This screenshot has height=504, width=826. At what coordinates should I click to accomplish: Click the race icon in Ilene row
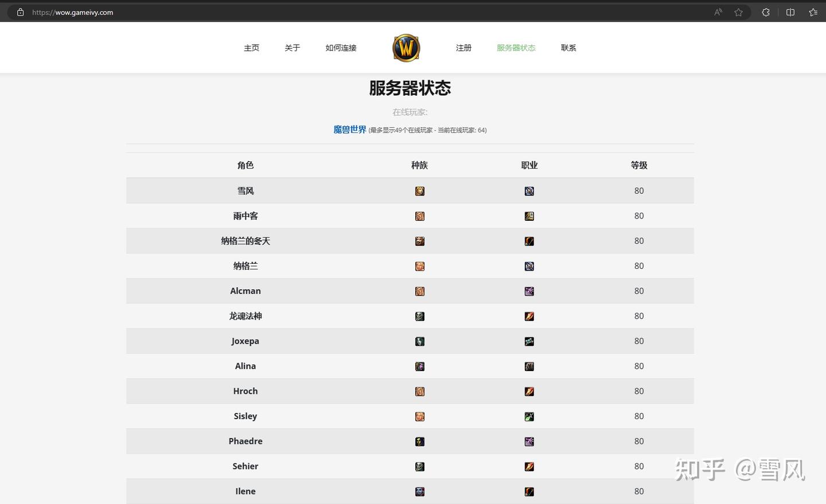click(x=420, y=491)
